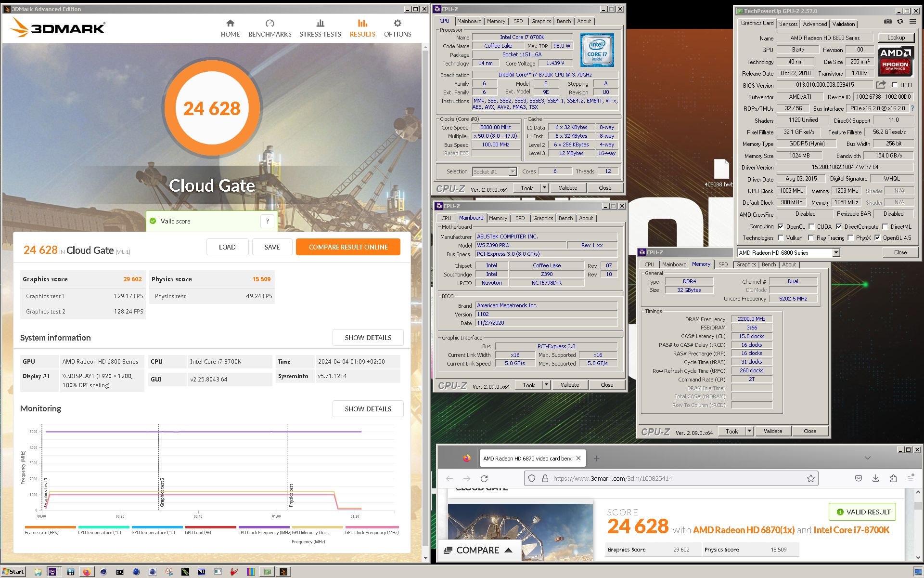This screenshot has height=578, width=924.
Task: Toggle the Vulkan checkbox in GPU-Z
Action: tap(781, 238)
